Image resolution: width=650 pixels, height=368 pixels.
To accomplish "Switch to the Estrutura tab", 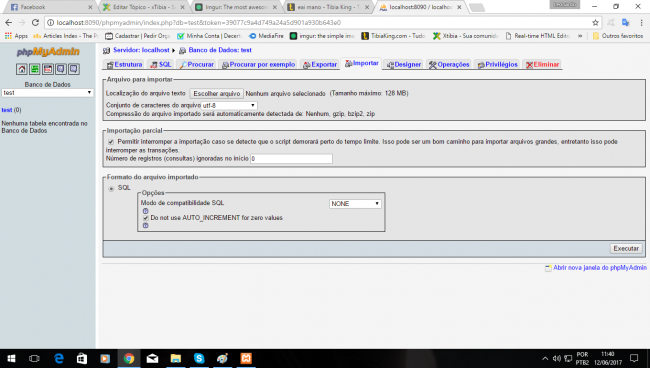I will (124, 65).
